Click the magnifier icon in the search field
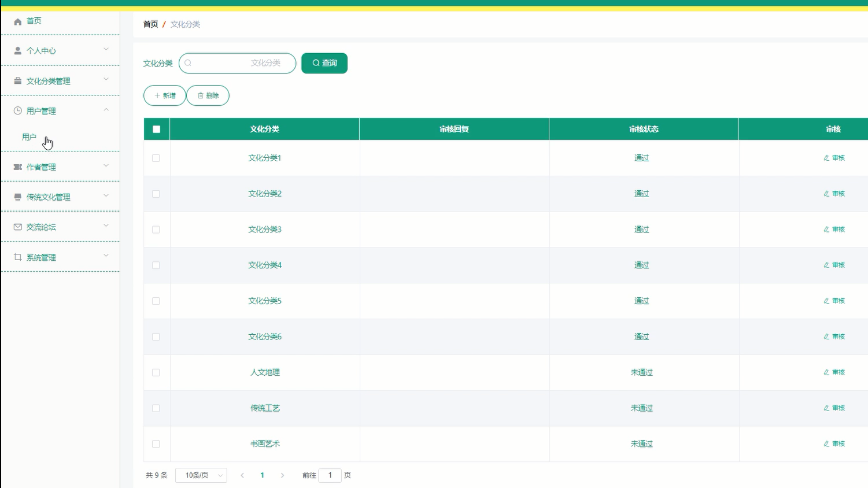The height and width of the screenshot is (488, 868). pyautogui.click(x=188, y=63)
